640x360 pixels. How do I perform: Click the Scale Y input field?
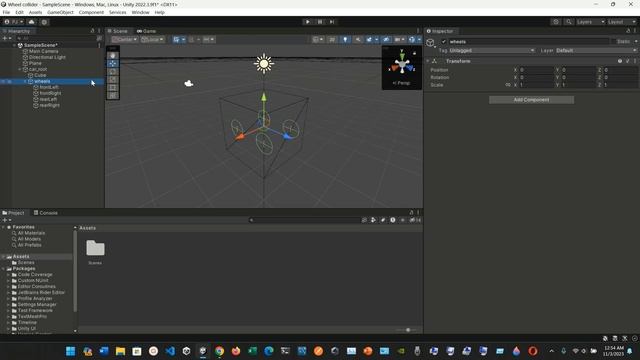[x=579, y=85]
